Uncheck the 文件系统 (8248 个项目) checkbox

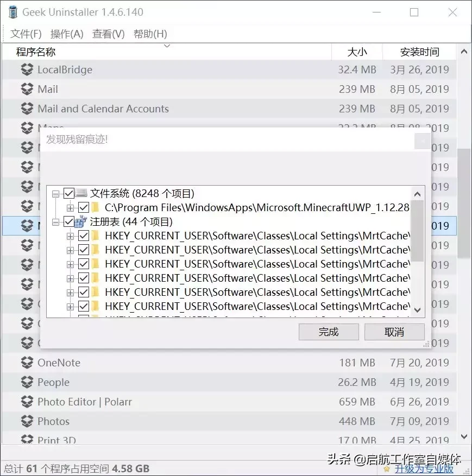coord(69,193)
